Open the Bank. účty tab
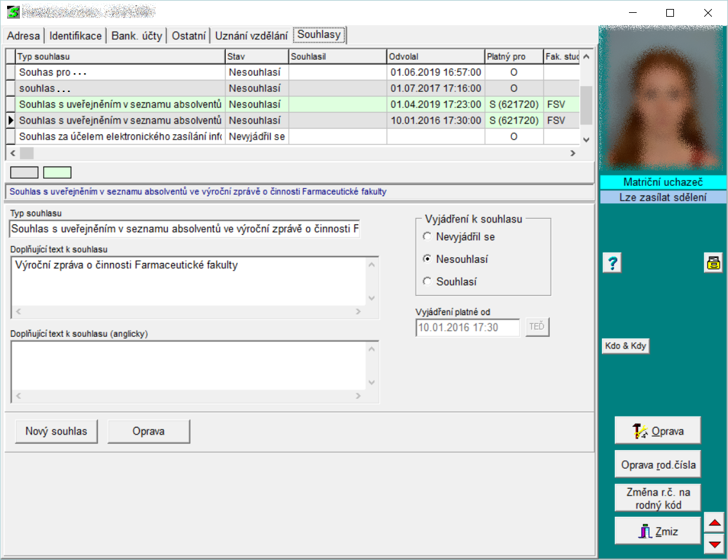This screenshot has width=728, height=560. point(136,36)
